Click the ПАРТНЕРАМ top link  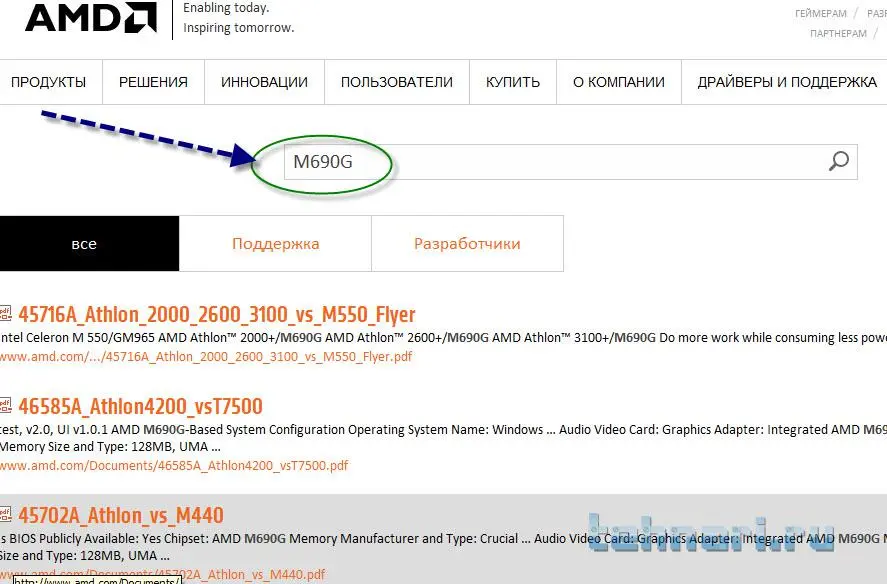click(x=838, y=33)
